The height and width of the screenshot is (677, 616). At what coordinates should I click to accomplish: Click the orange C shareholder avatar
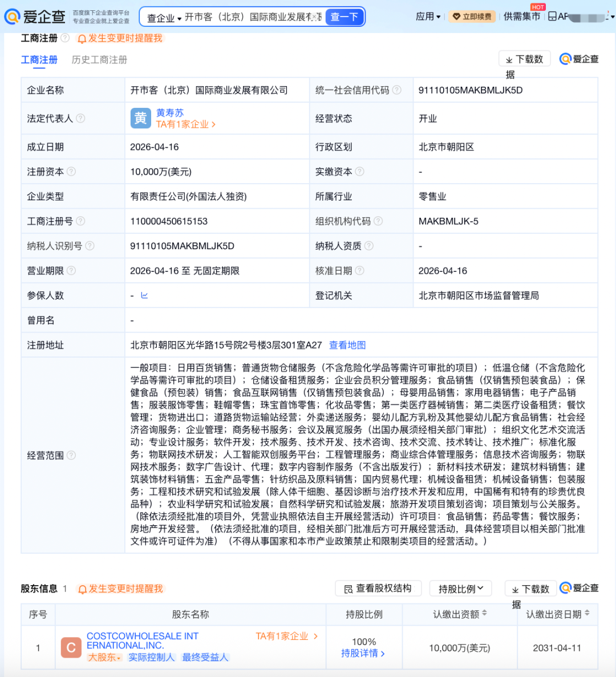[x=71, y=647]
